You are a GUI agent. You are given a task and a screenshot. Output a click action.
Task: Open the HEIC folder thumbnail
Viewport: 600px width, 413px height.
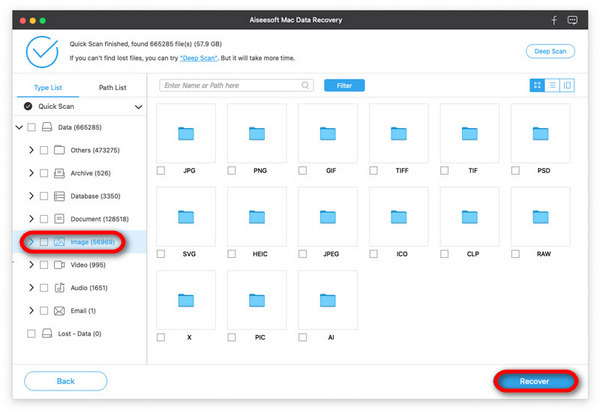pos(257,217)
